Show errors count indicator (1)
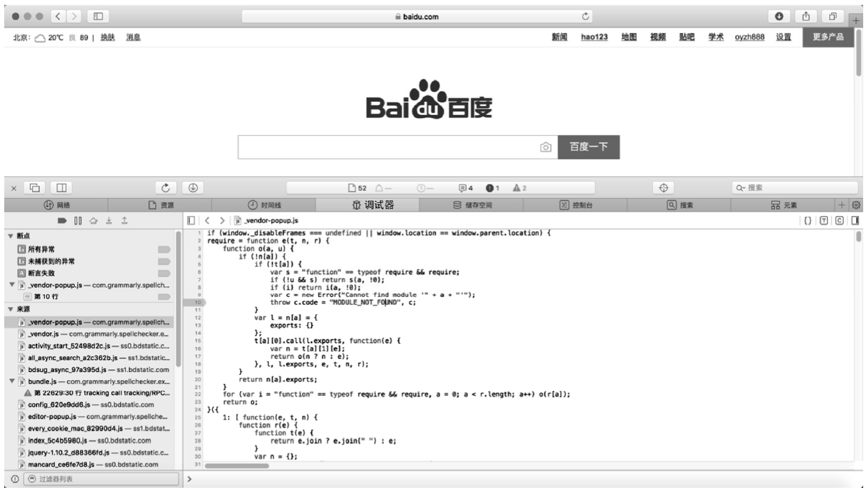868x492 pixels. (x=492, y=188)
